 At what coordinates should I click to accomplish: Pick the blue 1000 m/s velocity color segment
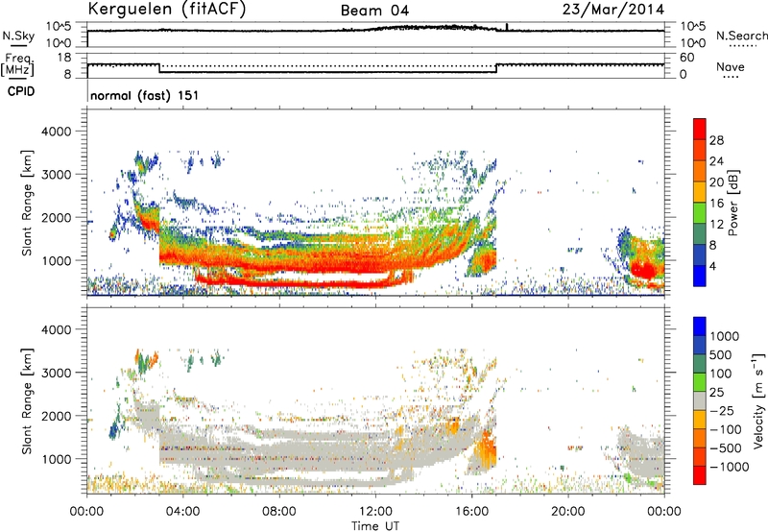700,326
